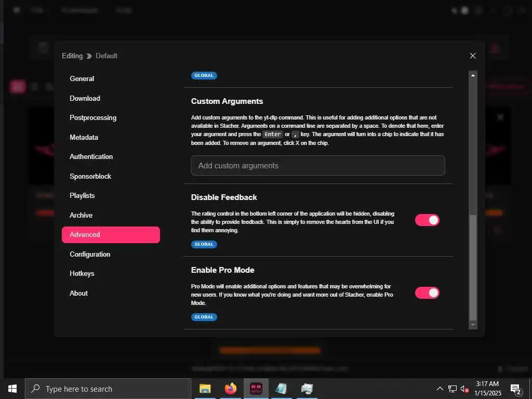Open the network status tray icon

coord(453,389)
